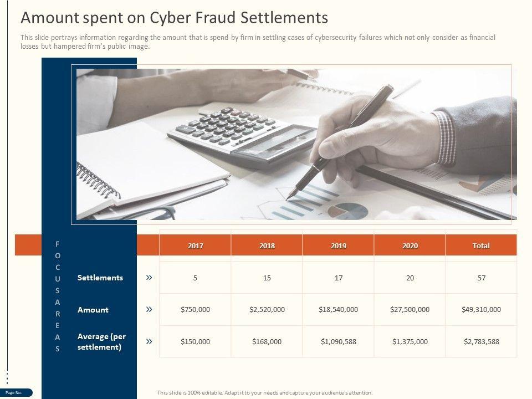This screenshot has width=532, height=399.
Task: Select the 2018 column header
Action: click(267, 245)
